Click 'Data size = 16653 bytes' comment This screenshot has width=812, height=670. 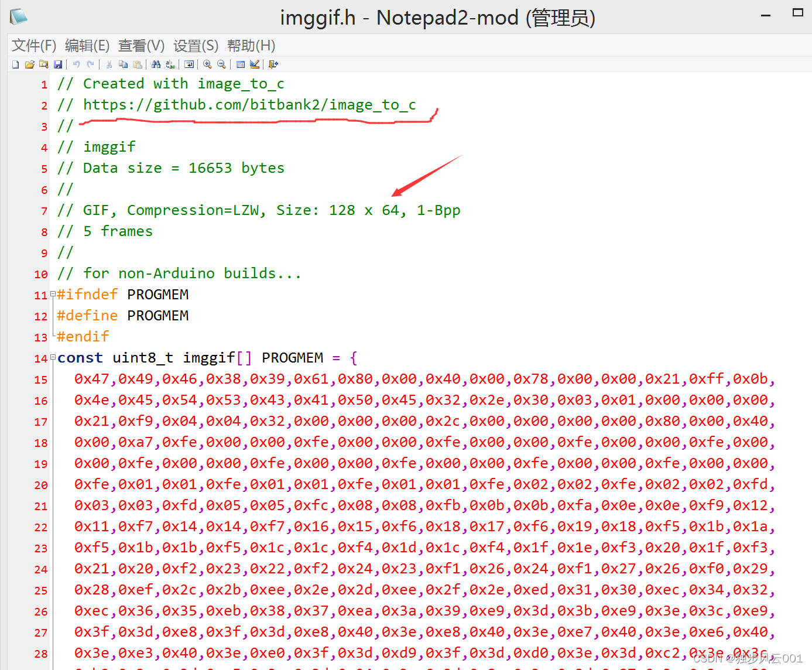click(x=183, y=168)
